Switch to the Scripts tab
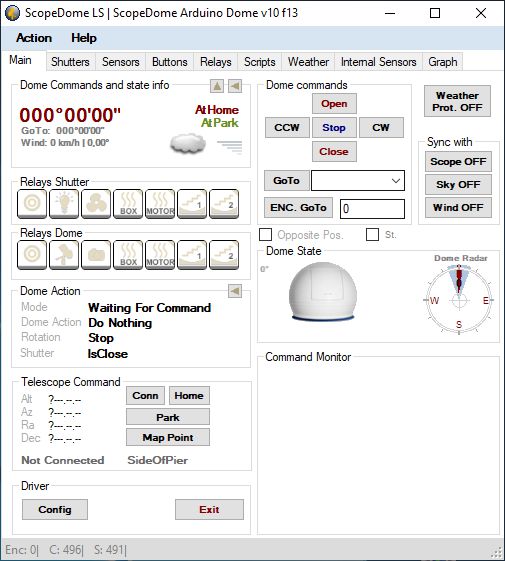Viewport: 505px width, 561px height. 260,62
